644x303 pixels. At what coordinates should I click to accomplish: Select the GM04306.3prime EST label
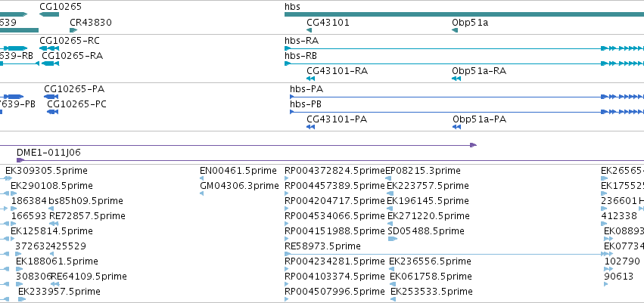click(239, 186)
